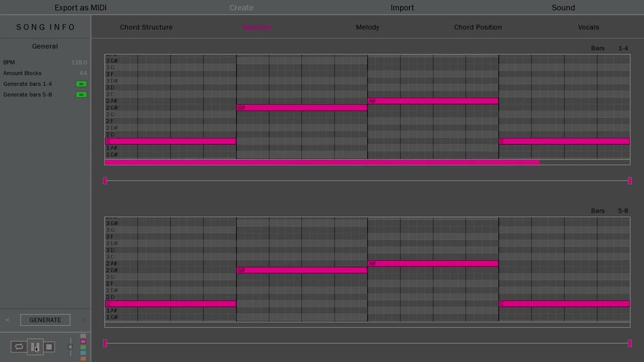Toggle Generate bars 5-8 switch
644x362 pixels.
(x=81, y=95)
